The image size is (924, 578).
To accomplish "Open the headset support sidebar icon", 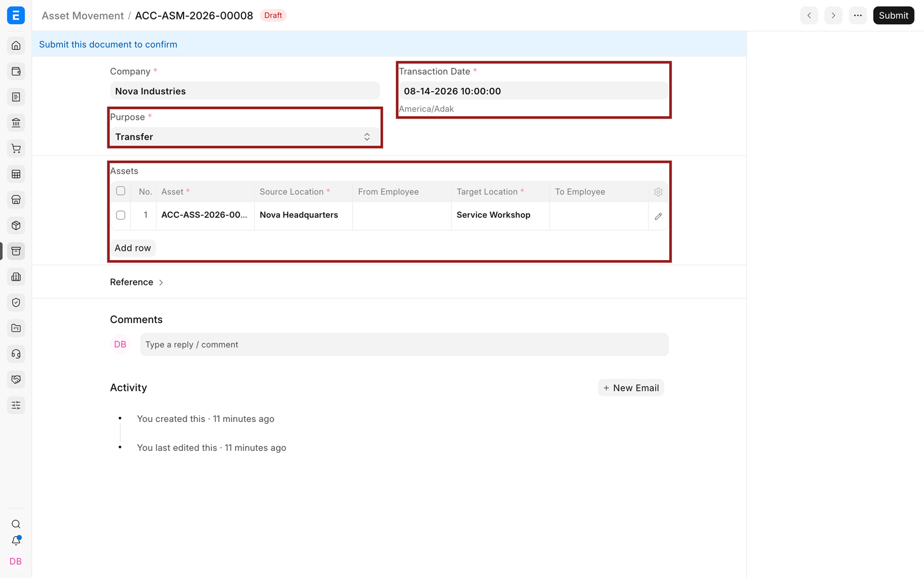I will [x=16, y=354].
